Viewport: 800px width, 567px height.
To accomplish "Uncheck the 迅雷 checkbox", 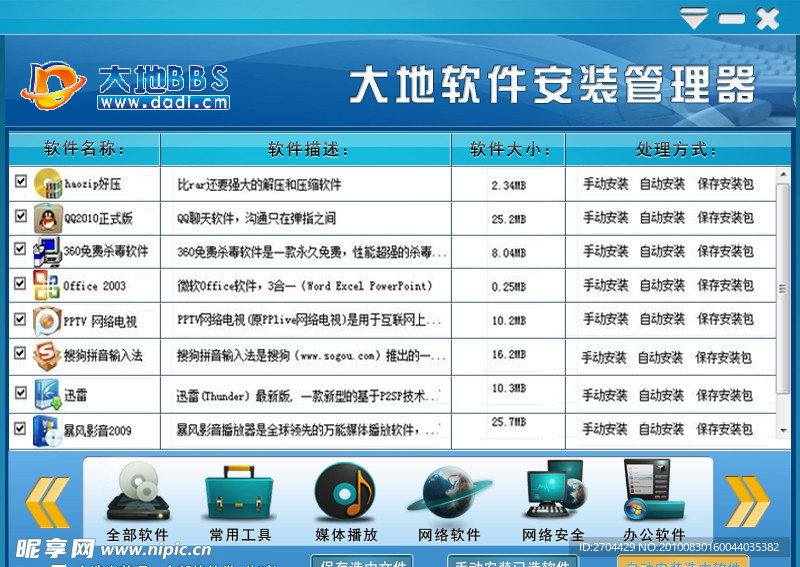I will (x=21, y=392).
